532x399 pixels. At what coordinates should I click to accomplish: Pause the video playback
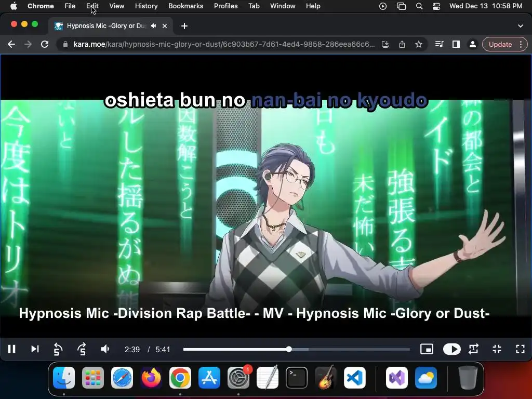(x=11, y=349)
